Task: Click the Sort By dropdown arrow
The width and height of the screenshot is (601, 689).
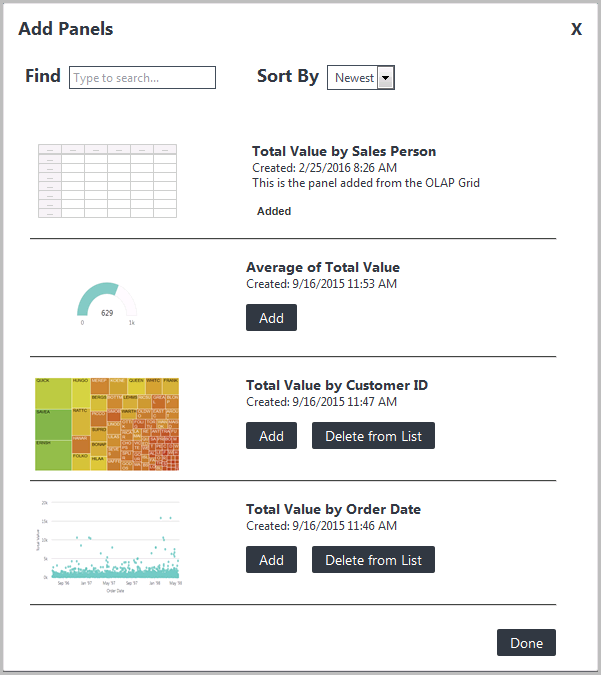Action: coord(386,78)
